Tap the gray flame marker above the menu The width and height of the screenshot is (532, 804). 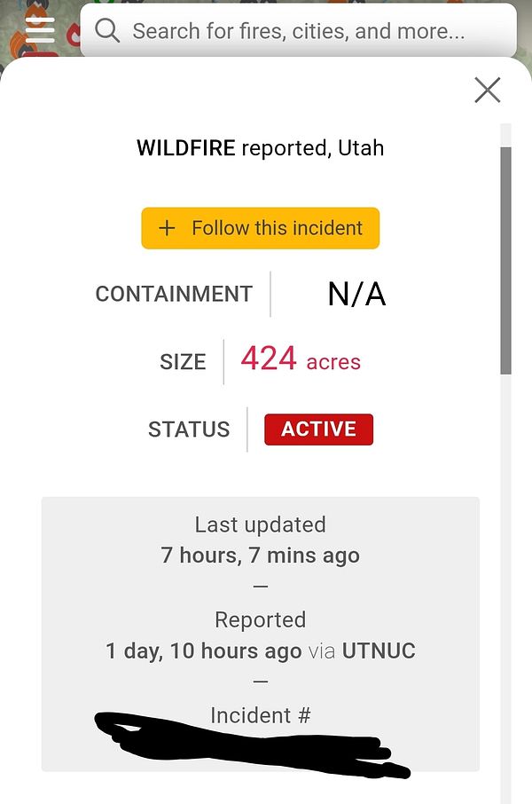tap(36, 4)
